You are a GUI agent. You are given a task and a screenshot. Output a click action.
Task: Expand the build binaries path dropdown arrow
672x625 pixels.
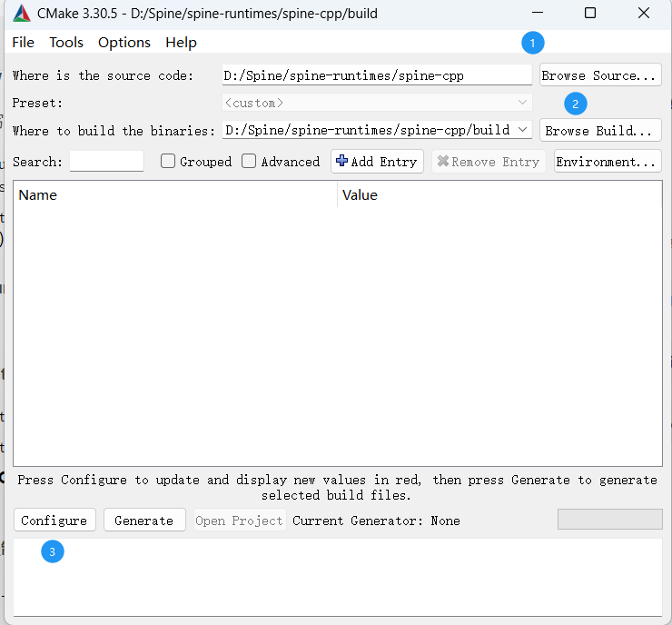522,130
